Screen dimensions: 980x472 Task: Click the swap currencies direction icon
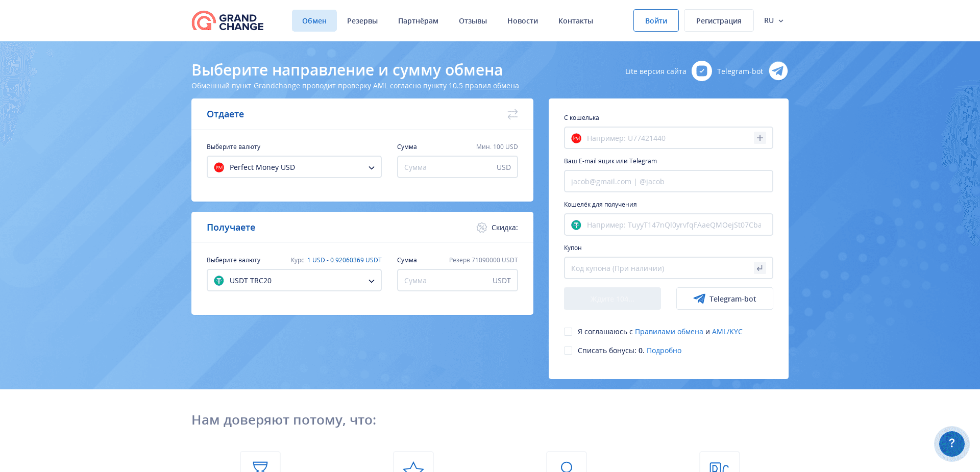pyautogui.click(x=512, y=114)
